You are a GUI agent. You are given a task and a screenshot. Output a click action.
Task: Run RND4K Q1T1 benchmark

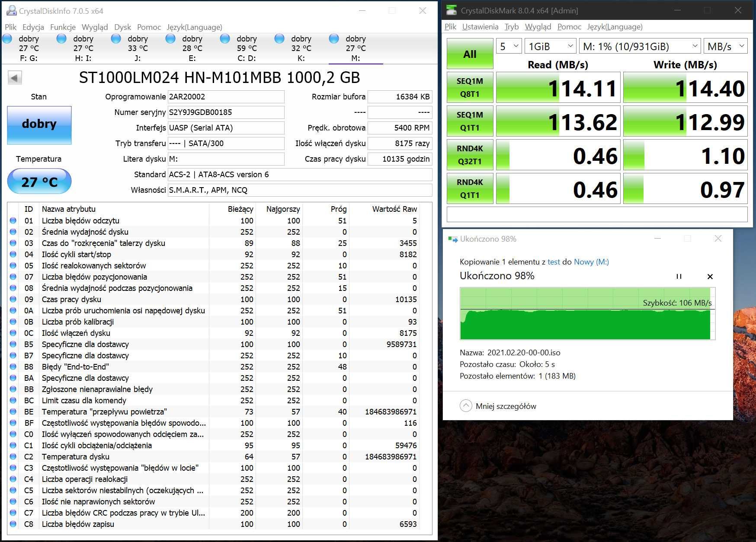(x=470, y=188)
